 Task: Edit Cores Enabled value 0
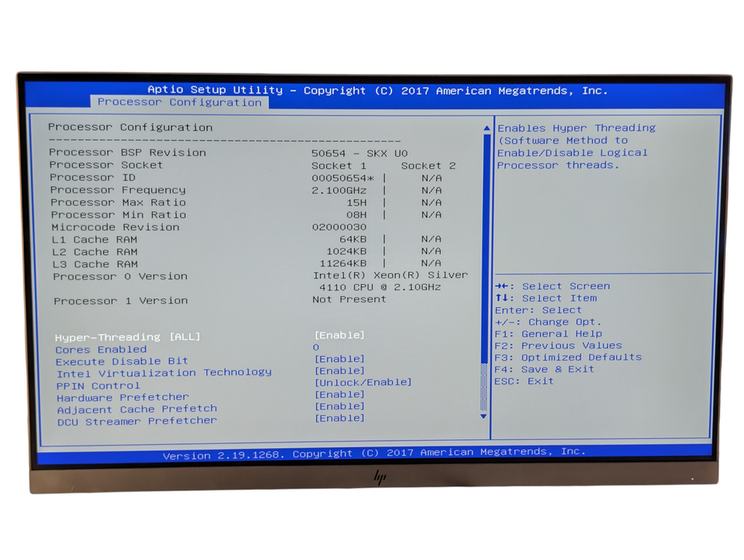point(316,347)
